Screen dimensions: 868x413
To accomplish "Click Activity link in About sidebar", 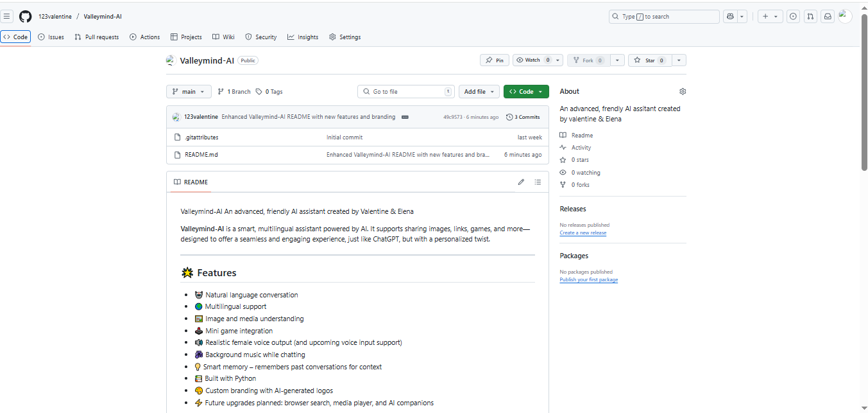I will (x=576, y=148).
